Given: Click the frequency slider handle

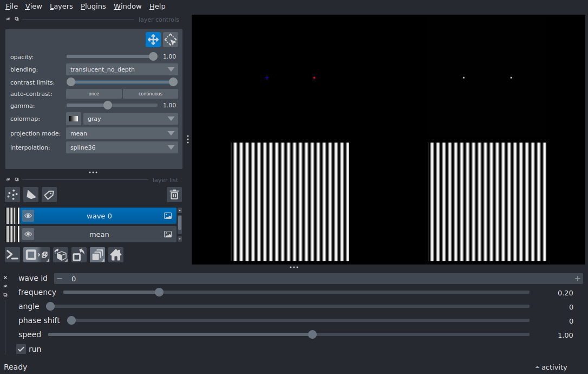Looking at the screenshot, I should point(159,292).
